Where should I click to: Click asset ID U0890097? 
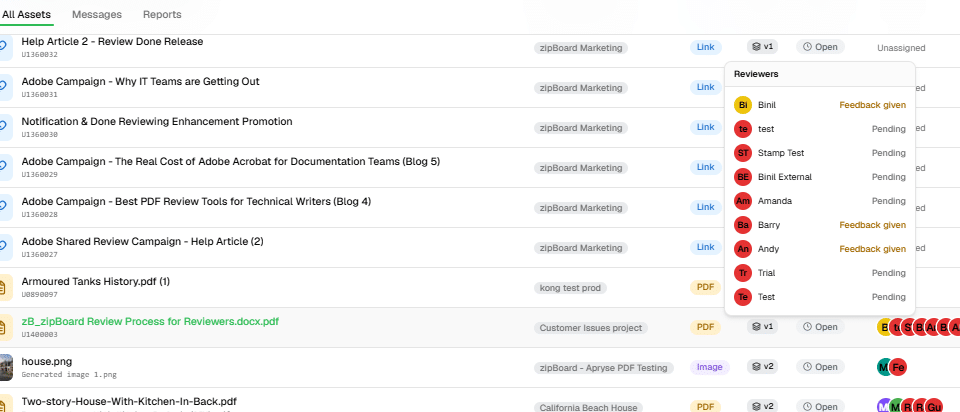point(39,294)
